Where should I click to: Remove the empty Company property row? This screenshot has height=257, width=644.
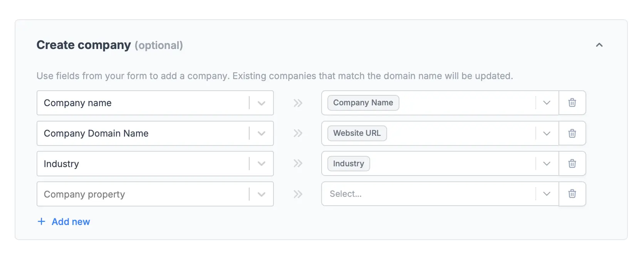pyautogui.click(x=572, y=194)
